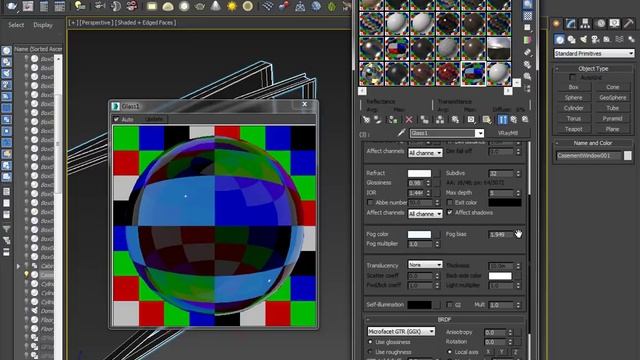Image resolution: width=640 pixels, height=360 pixels.
Task: Open the Create tab in command panel
Action: [556, 24]
